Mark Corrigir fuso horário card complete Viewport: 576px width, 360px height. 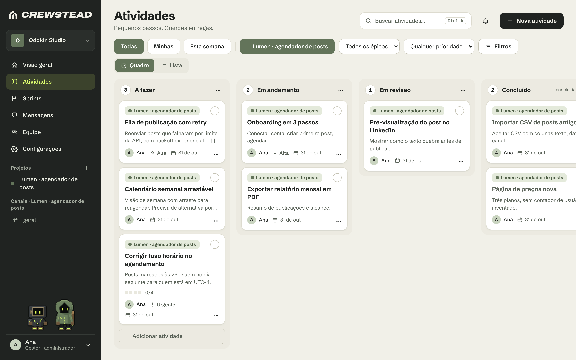pos(215,244)
